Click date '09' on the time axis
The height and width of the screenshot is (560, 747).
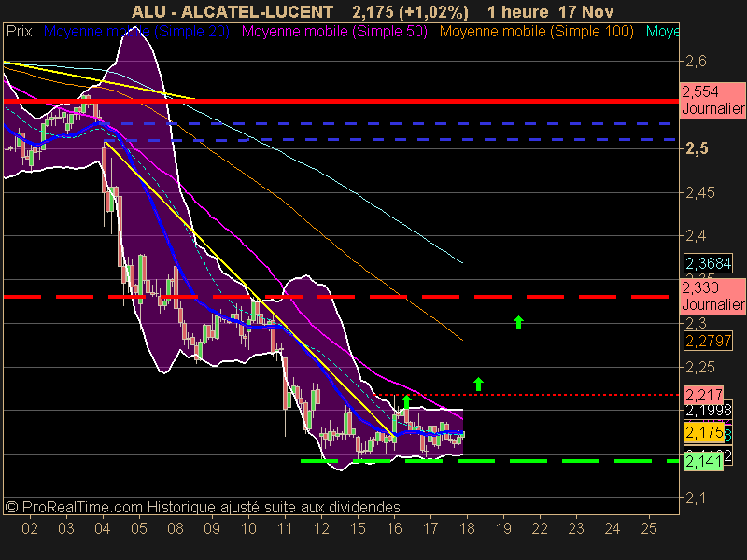tap(212, 528)
